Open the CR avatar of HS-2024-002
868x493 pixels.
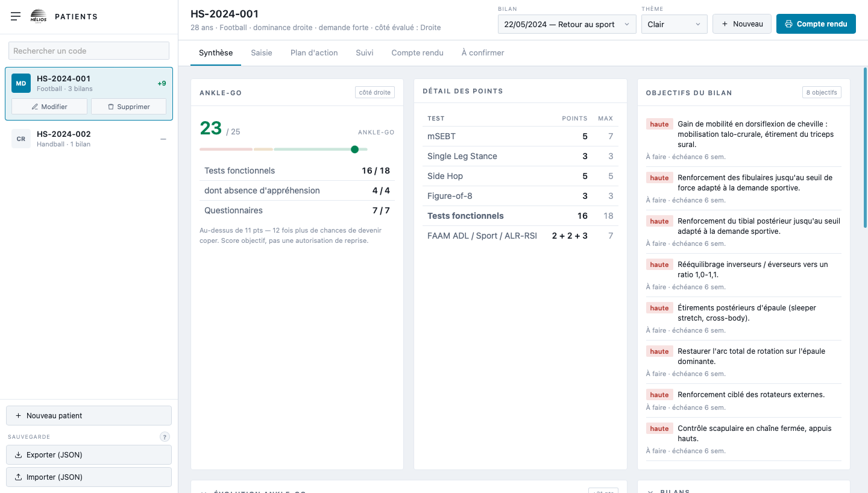[21, 139]
